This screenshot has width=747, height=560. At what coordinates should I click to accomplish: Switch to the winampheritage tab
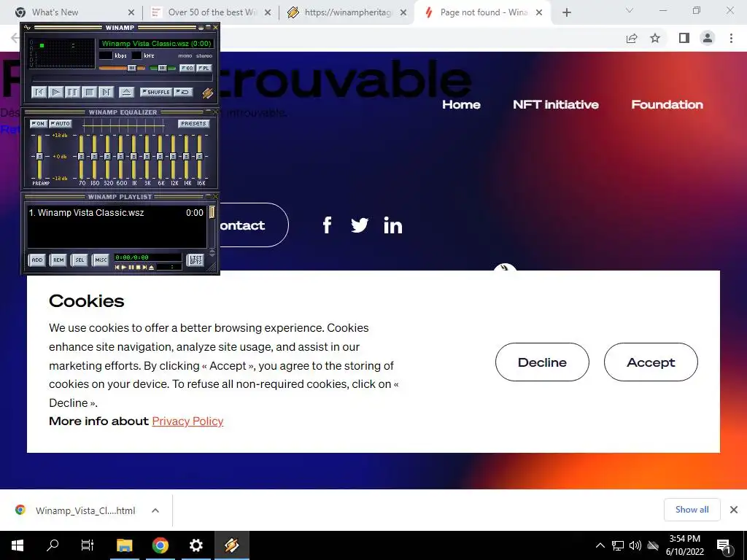point(348,12)
